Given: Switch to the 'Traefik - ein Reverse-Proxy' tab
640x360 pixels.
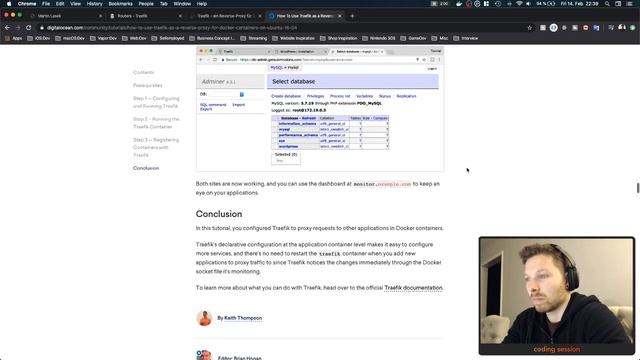Looking at the screenshot, I should coord(226,16).
